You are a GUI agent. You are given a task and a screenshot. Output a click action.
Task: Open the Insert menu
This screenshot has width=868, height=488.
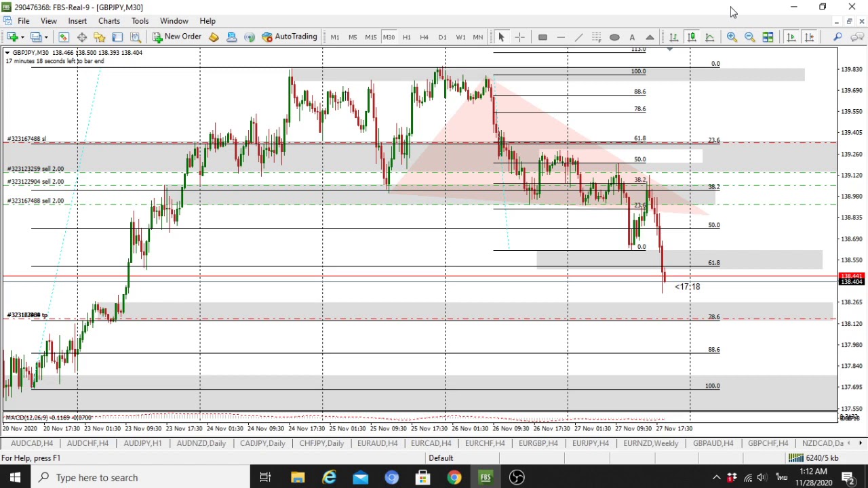click(x=77, y=21)
